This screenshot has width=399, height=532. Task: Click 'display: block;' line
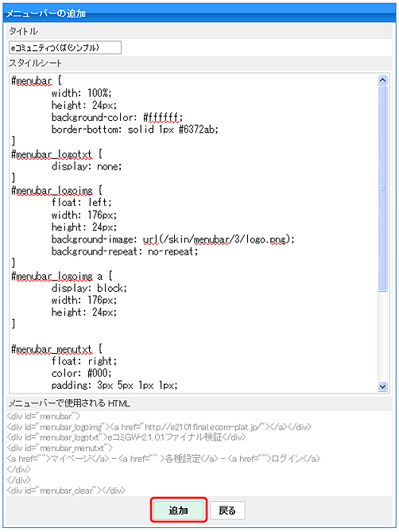[89, 288]
